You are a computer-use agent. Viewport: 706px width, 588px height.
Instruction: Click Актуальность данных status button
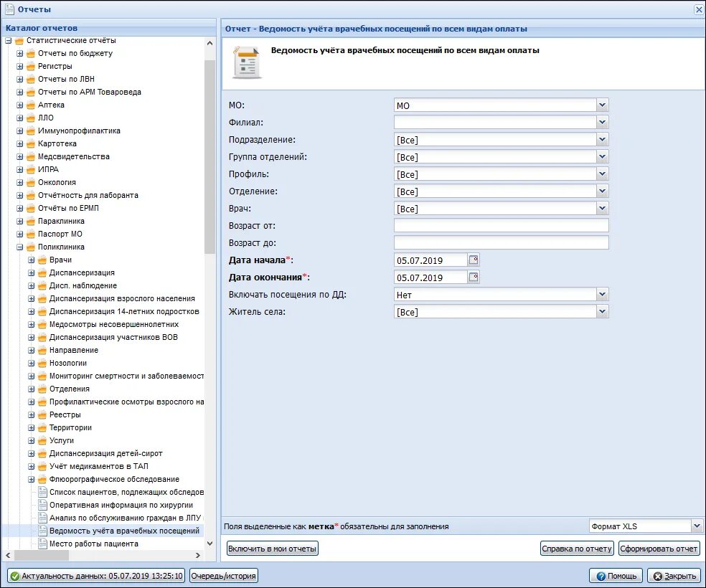pyautogui.click(x=96, y=575)
